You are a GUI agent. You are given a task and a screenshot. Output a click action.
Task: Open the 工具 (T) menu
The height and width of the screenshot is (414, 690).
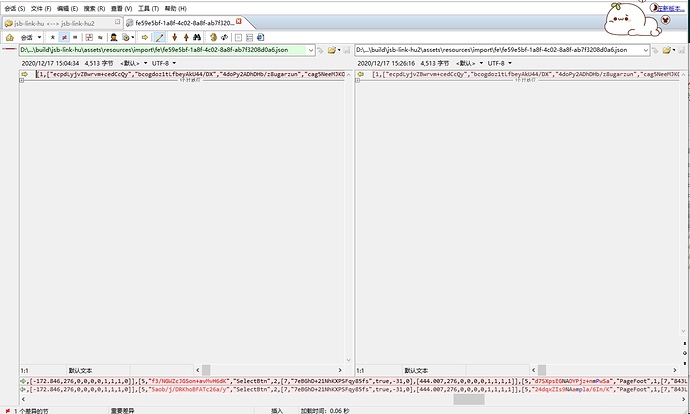pyautogui.click(x=148, y=8)
